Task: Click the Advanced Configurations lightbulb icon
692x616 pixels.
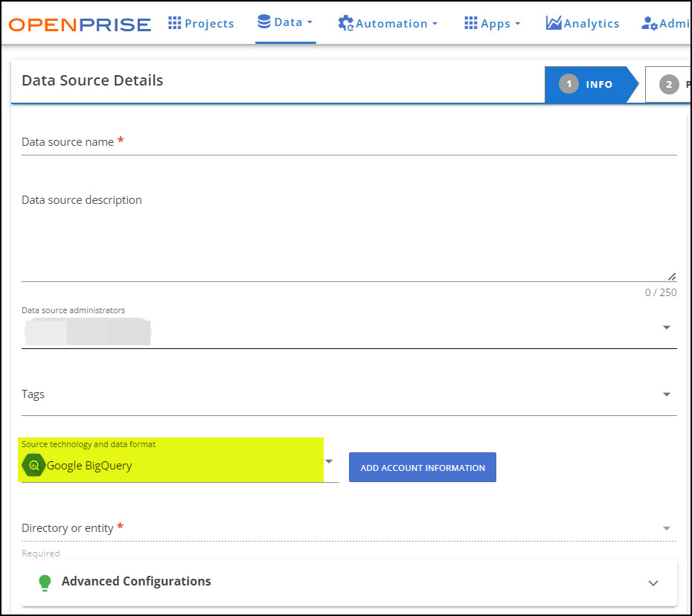Action: [45, 582]
